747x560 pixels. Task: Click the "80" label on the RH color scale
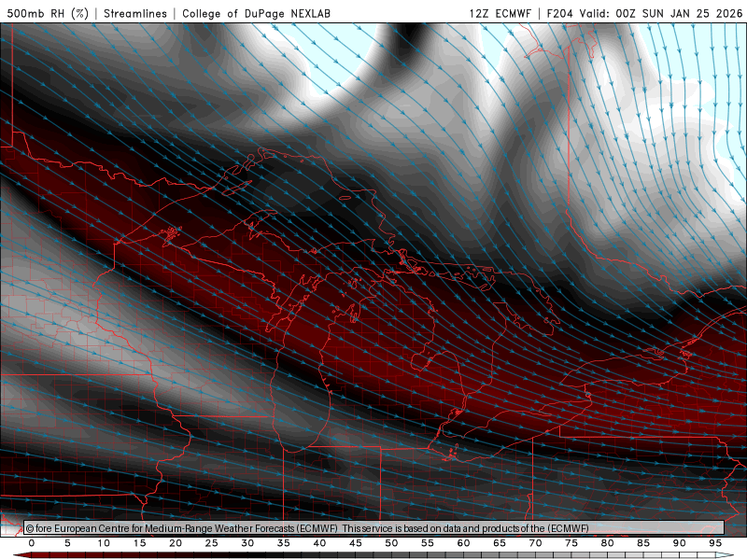(607, 543)
